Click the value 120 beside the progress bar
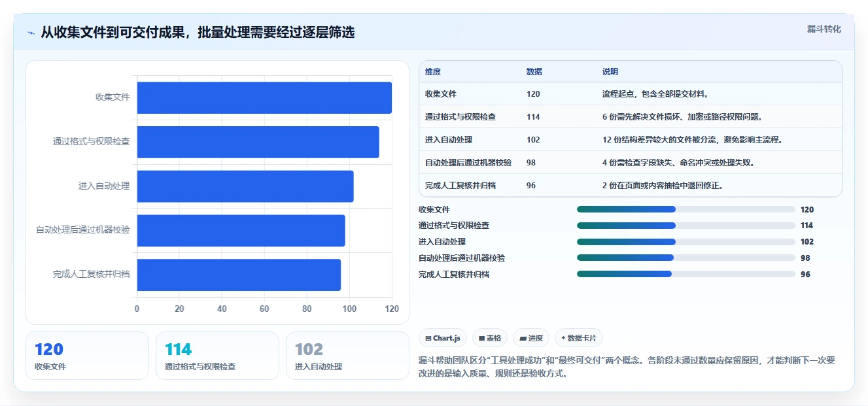868x406 pixels. pyautogui.click(x=807, y=210)
